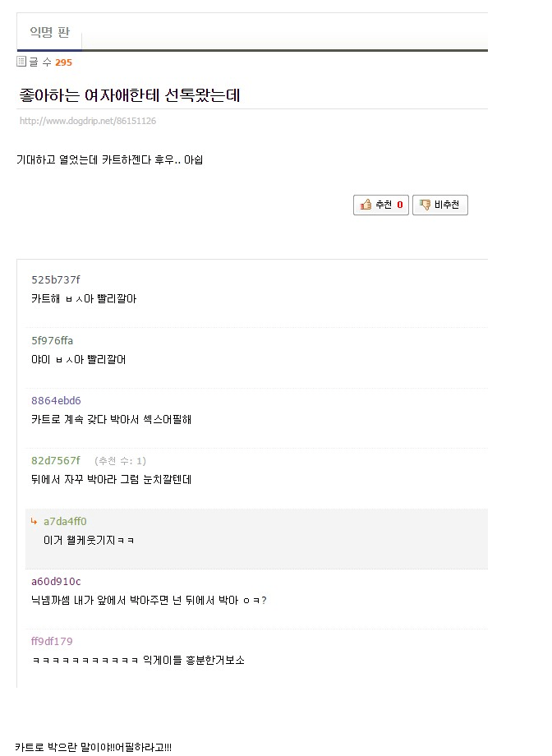The width and height of the screenshot is (552, 756).
Task: Click the 추천 count number 0
Action: coord(399,205)
